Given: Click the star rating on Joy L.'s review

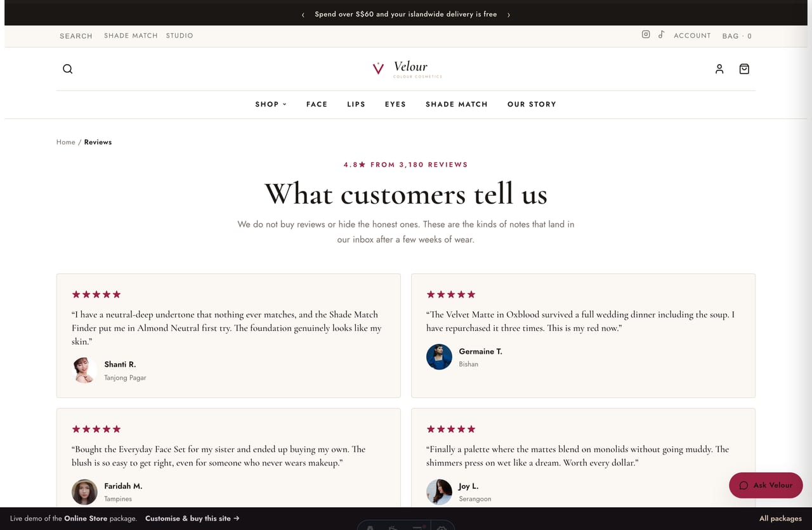Looking at the screenshot, I should (x=451, y=429).
